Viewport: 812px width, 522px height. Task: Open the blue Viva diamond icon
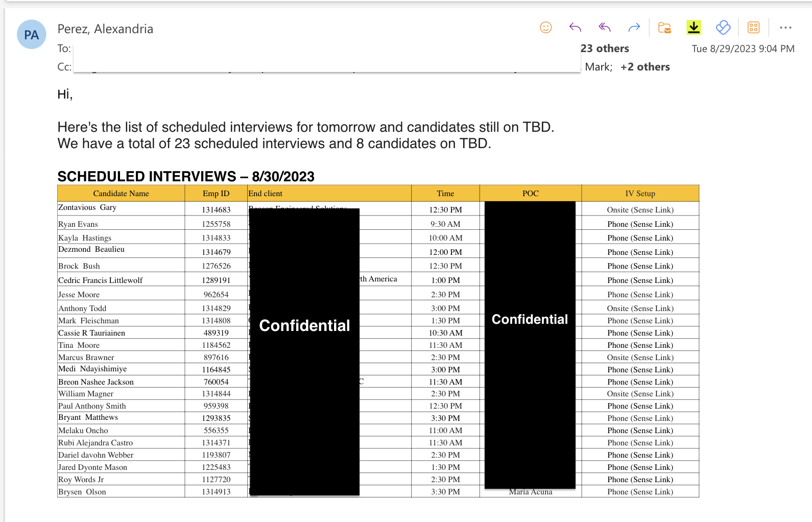click(x=723, y=28)
